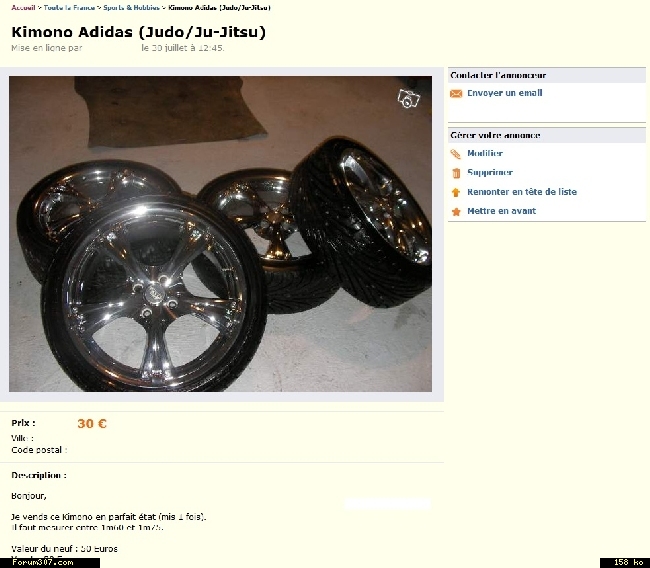The height and width of the screenshot is (568, 650).
Task: Click the orange envelope email icon
Action: [456, 94]
